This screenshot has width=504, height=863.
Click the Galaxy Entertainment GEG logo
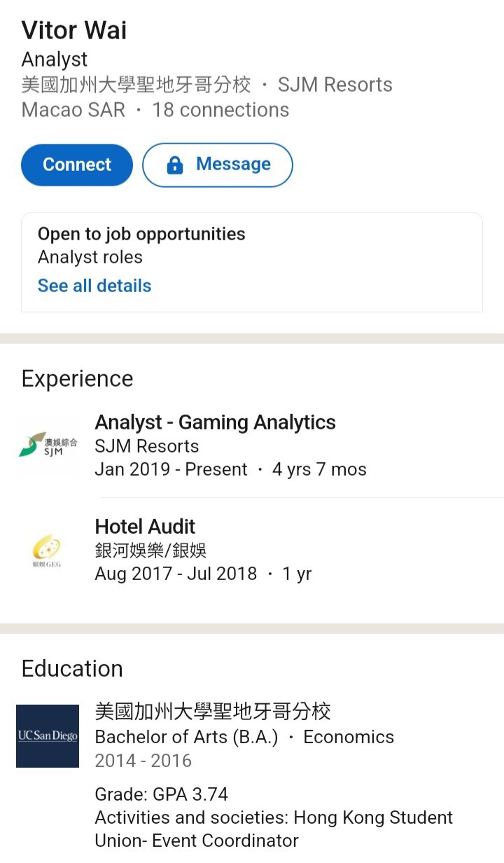click(48, 550)
